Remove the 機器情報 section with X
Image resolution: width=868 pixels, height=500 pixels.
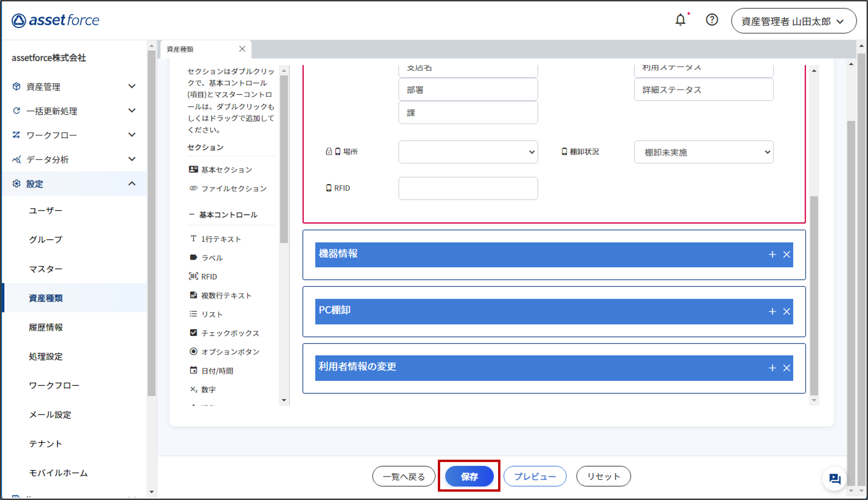pos(787,254)
